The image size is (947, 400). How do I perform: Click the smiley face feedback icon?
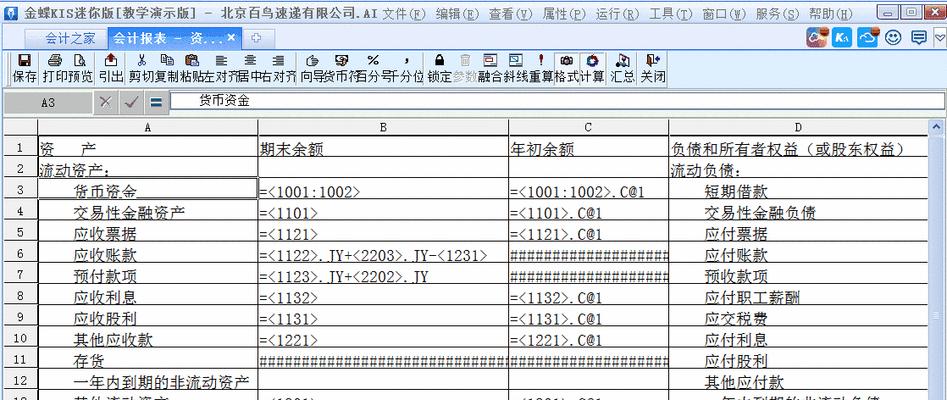(893, 38)
